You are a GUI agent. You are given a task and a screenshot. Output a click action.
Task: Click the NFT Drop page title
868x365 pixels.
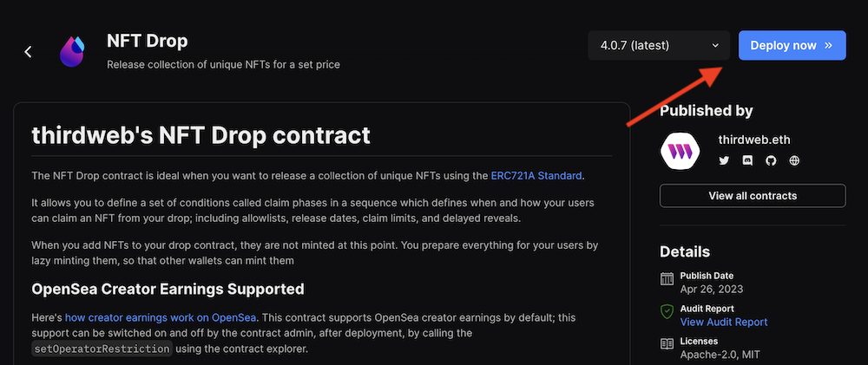point(147,41)
